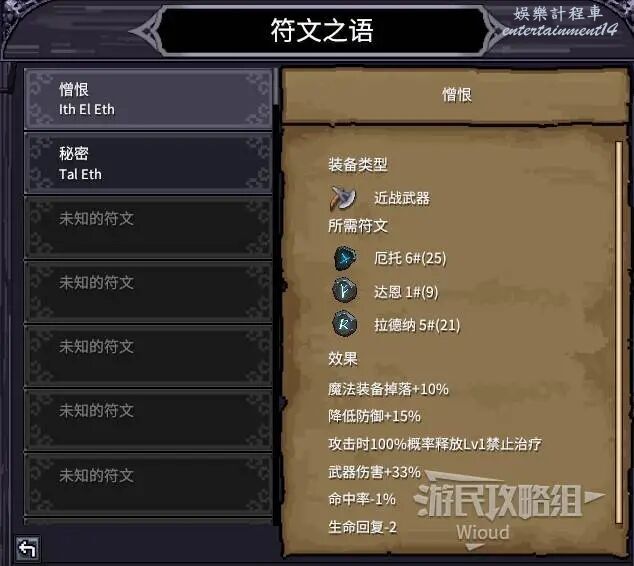Screen dimensions: 634x566
Task: Click the 魔法装备掉落+10% effect line
Action: coord(388,389)
